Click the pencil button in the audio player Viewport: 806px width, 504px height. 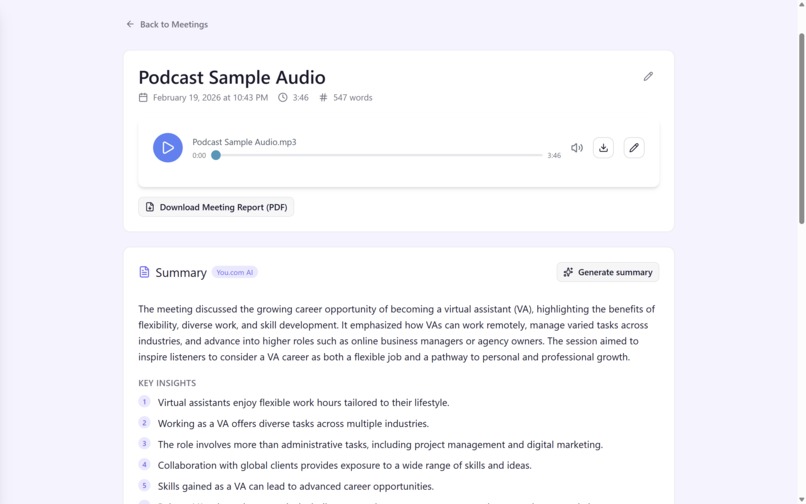(x=634, y=148)
